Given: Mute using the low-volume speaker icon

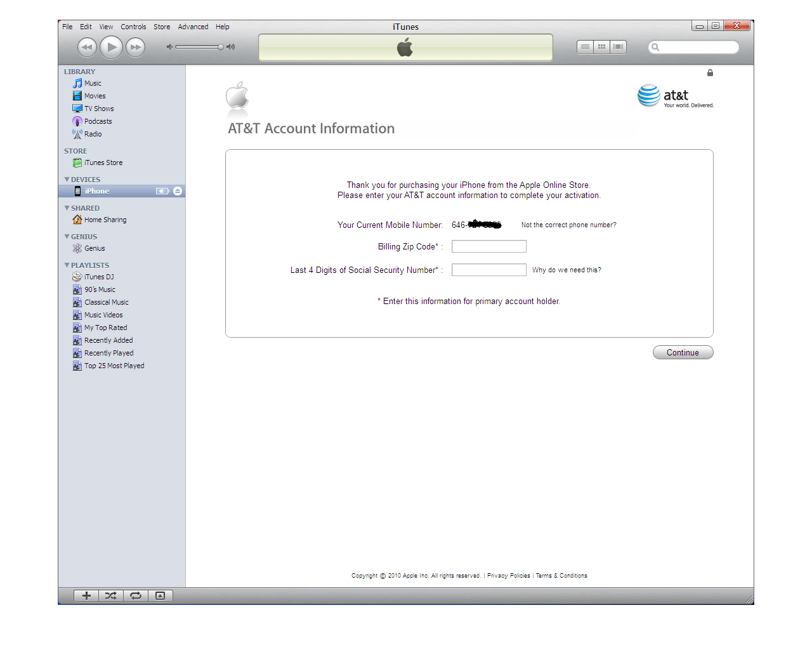Looking at the screenshot, I should (169, 47).
